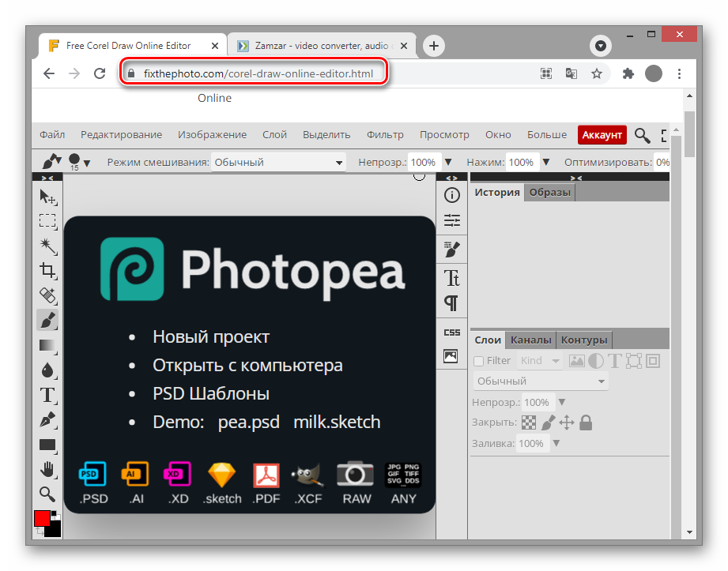Screen dimensions: 728x571
Task: Open the Brush settings panel icon
Action: pos(452,250)
